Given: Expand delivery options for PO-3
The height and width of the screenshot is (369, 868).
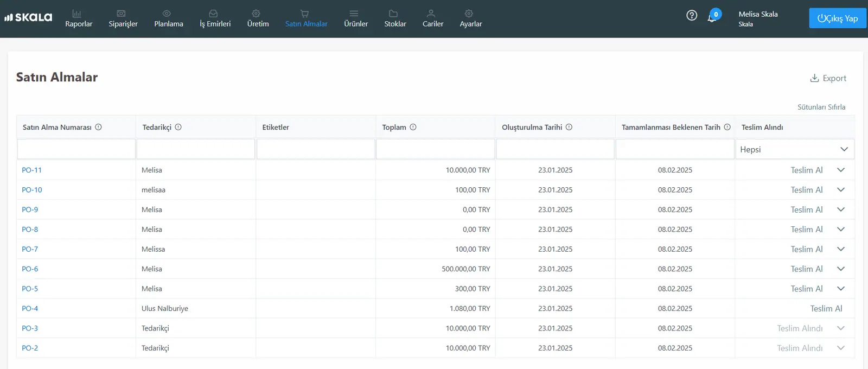Looking at the screenshot, I should [x=841, y=328].
